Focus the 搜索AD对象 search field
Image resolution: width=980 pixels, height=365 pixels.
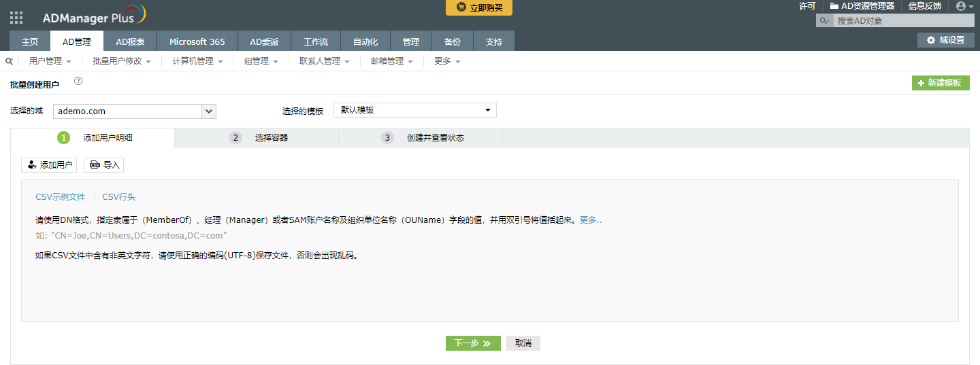click(x=904, y=21)
